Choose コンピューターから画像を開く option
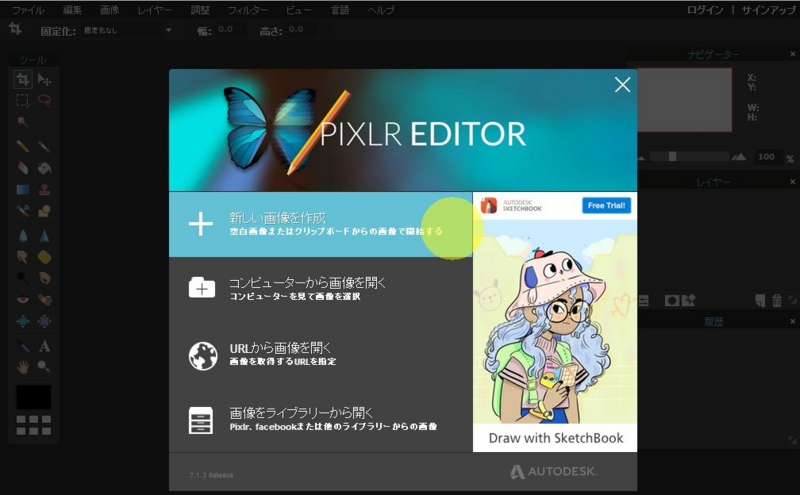800x495 pixels. tap(320, 288)
